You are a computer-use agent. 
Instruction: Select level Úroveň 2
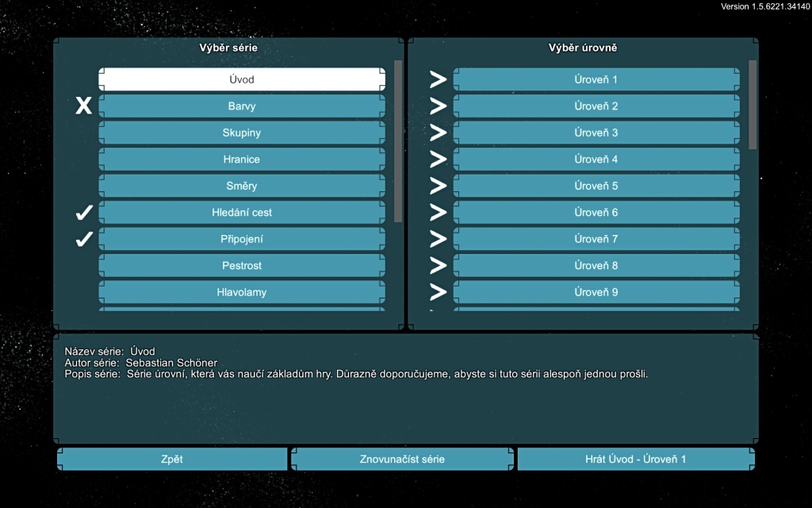596,106
